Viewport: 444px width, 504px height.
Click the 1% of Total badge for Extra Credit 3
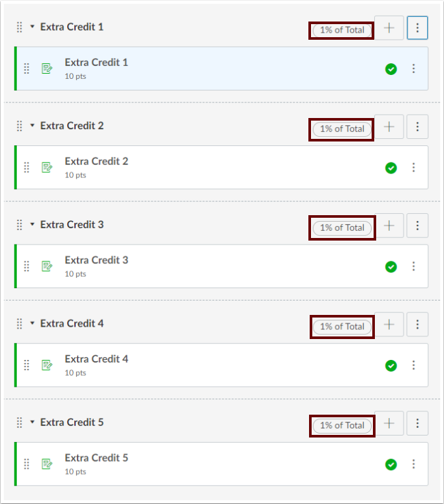coord(342,228)
